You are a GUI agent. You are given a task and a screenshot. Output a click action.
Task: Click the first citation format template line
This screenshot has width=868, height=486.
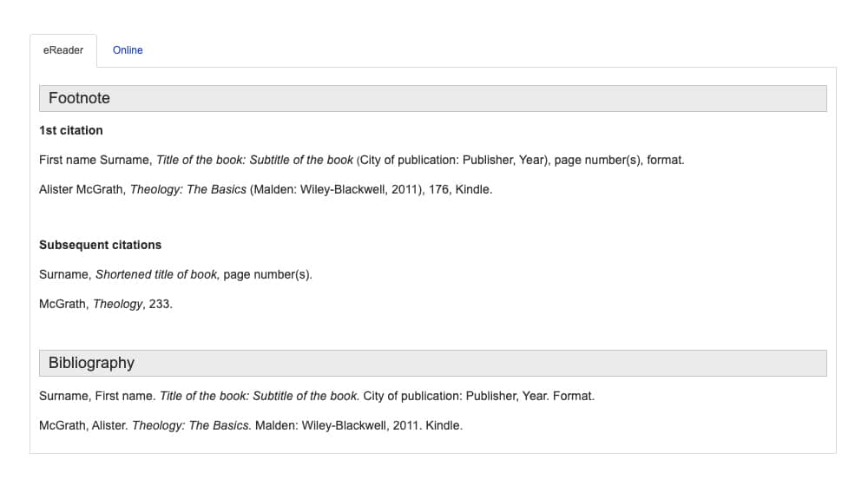point(361,161)
